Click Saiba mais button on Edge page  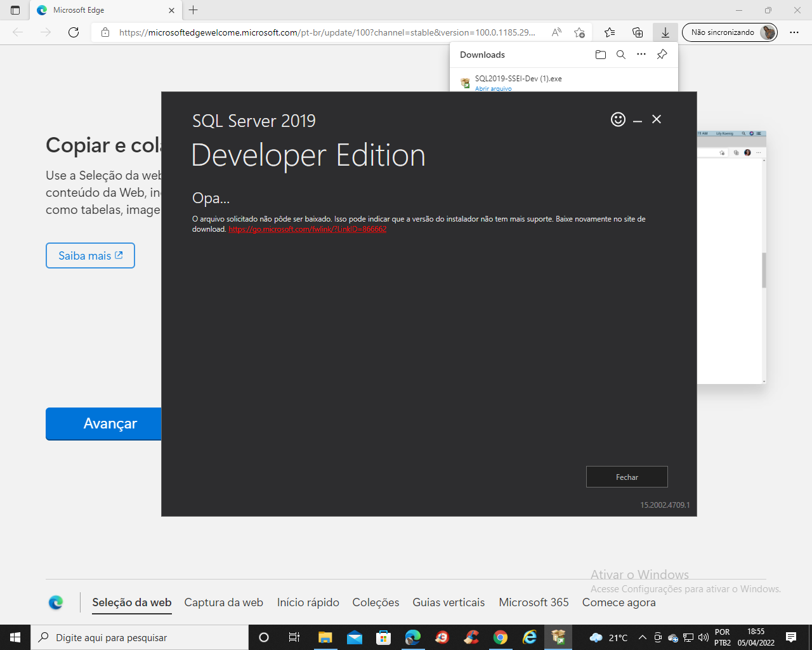[x=90, y=255]
